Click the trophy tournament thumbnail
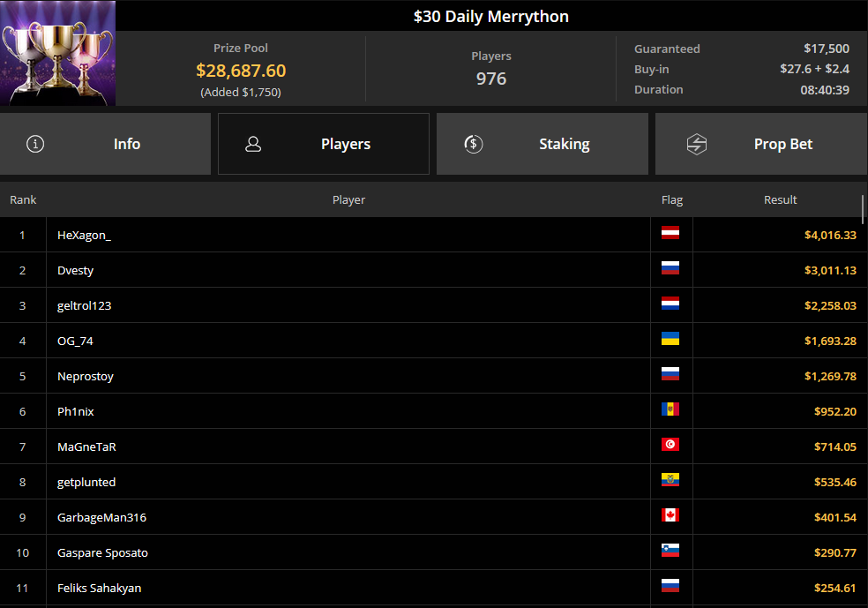 [57, 54]
